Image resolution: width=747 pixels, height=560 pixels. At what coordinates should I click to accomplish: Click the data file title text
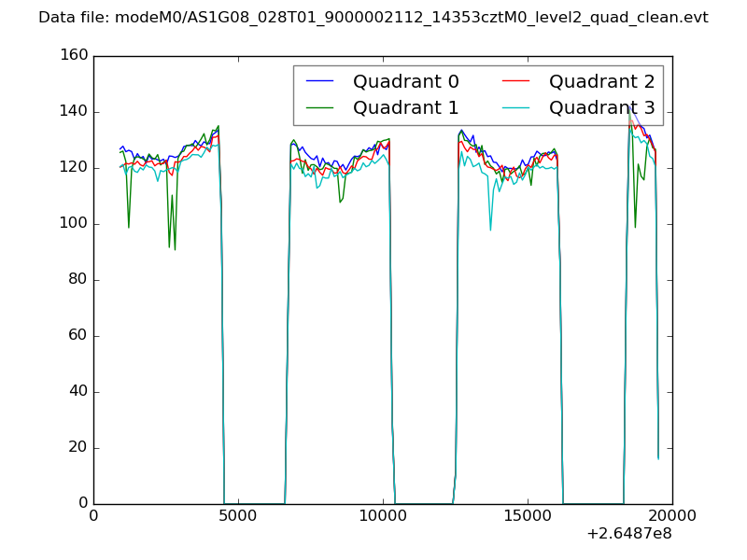click(x=373, y=18)
